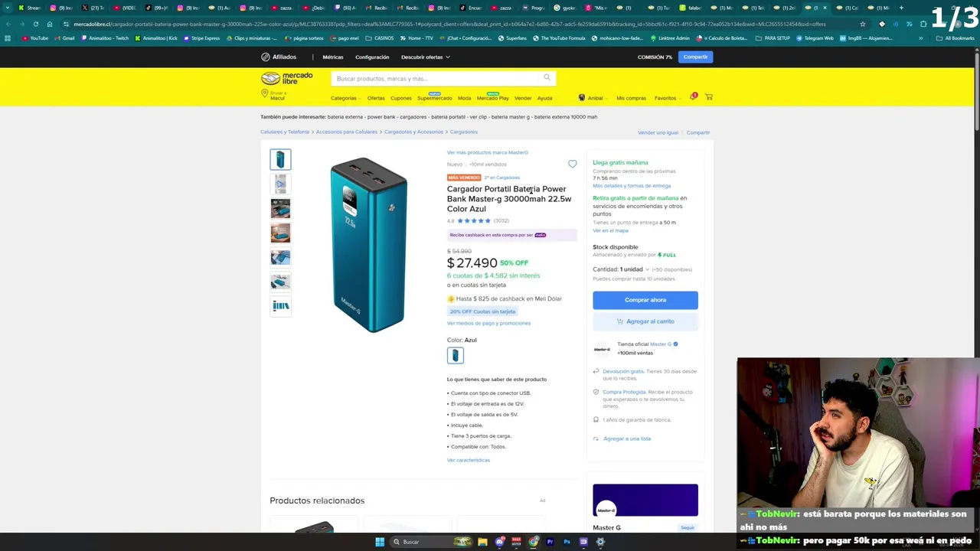Image resolution: width=980 pixels, height=551 pixels.
Task: Click Ver medios de pago y promociones
Action: click(488, 323)
